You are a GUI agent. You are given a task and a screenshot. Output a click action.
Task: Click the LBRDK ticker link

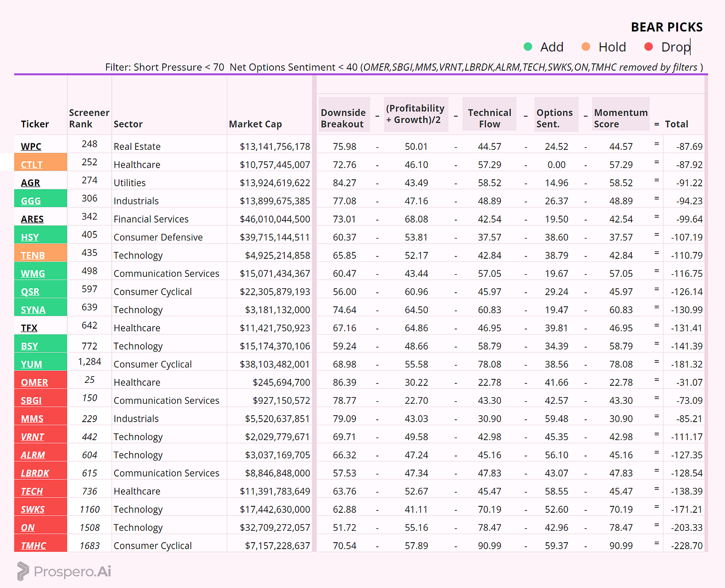35,473
